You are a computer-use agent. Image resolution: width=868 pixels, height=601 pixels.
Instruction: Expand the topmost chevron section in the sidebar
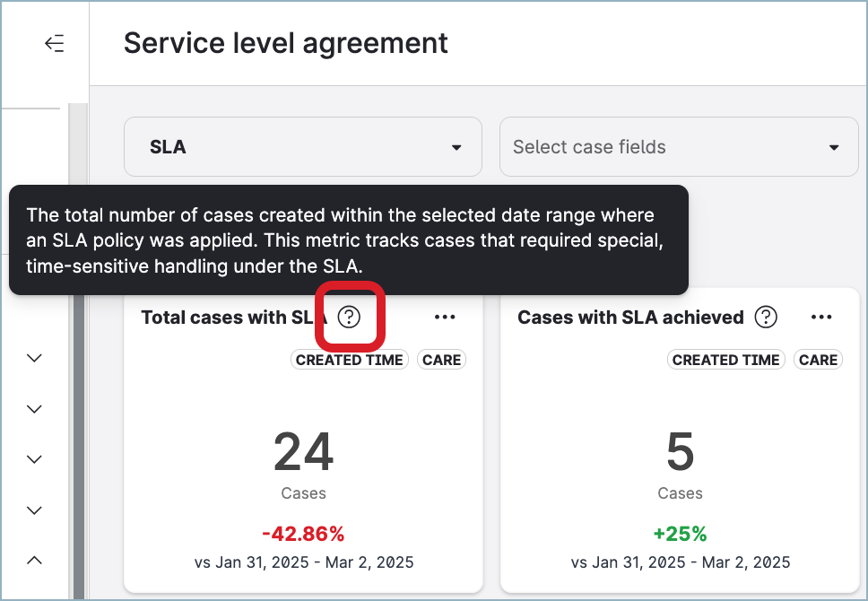click(33, 358)
